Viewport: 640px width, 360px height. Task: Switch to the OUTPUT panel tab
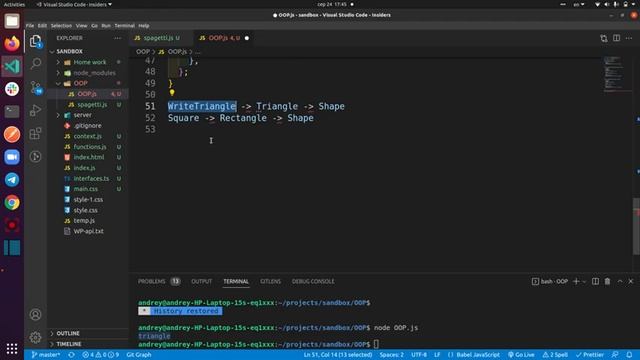pyautogui.click(x=202, y=281)
